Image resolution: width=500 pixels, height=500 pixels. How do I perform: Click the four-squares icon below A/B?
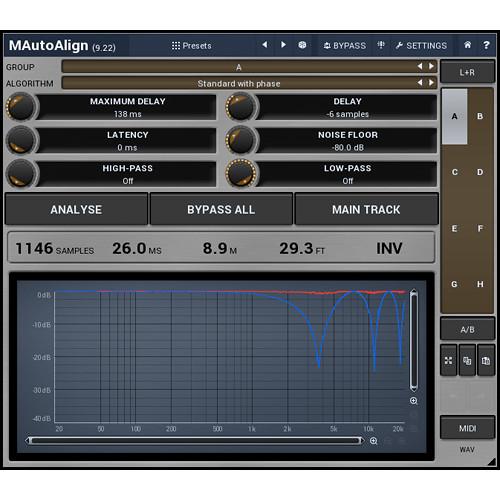pyautogui.click(x=449, y=361)
